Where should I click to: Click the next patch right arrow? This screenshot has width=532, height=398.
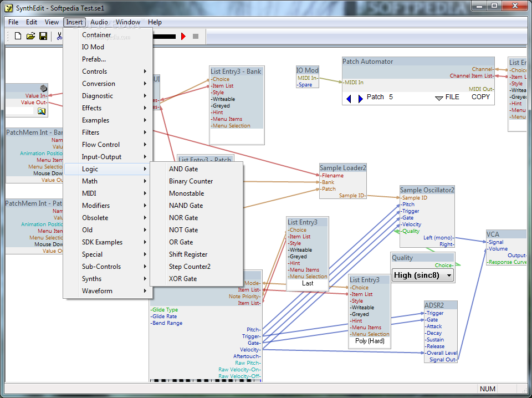pyautogui.click(x=360, y=99)
